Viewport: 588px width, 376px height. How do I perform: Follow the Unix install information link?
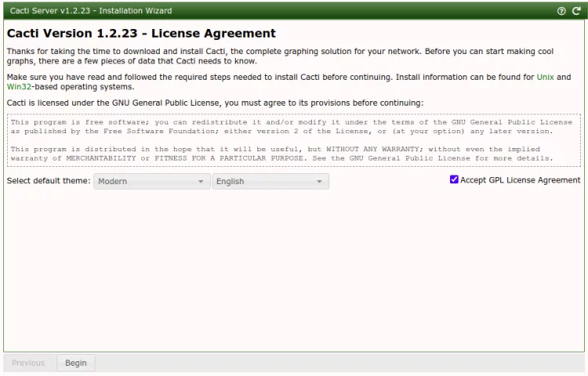click(x=545, y=78)
